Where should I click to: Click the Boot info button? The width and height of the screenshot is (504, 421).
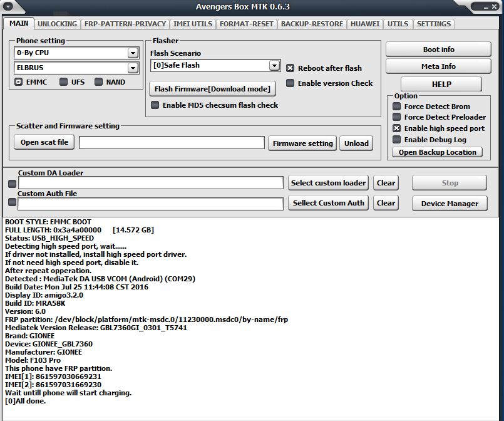pyautogui.click(x=438, y=49)
